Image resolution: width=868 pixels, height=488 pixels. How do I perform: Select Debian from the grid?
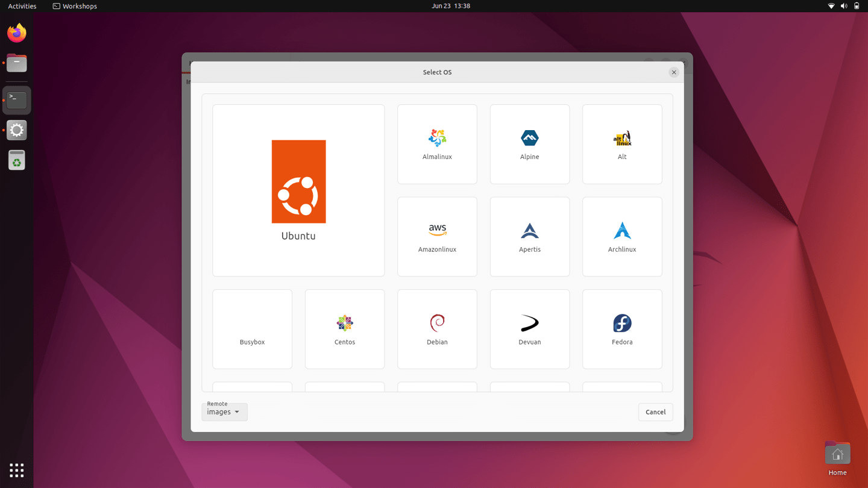(x=437, y=329)
